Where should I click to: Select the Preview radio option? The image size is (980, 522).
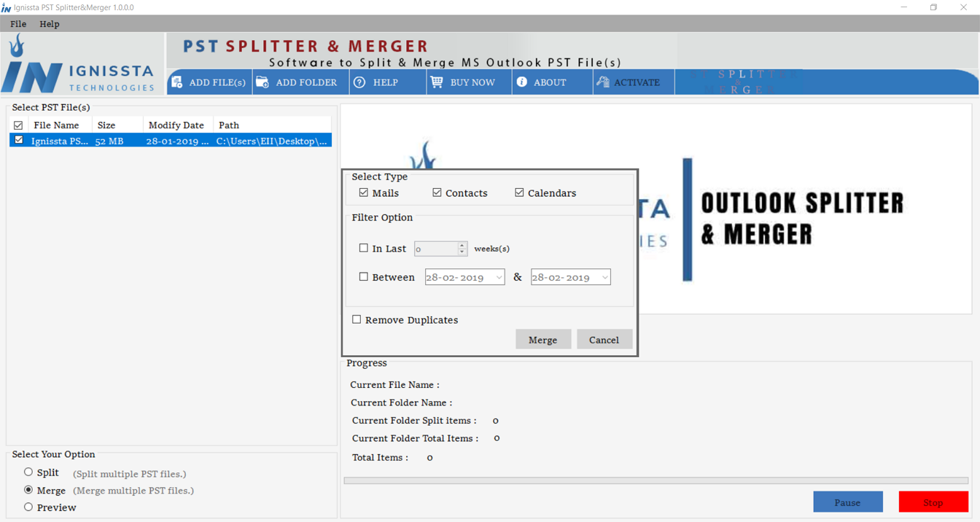(x=28, y=507)
